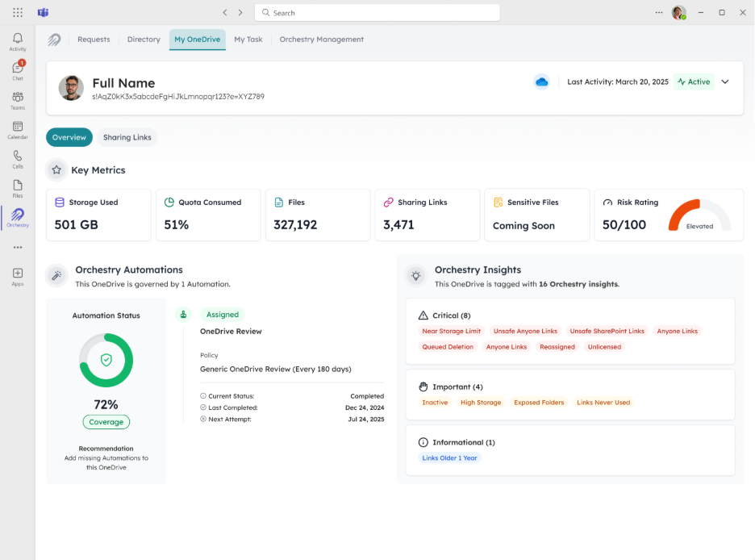Select the Overview pill

pyautogui.click(x=69, y=137)
